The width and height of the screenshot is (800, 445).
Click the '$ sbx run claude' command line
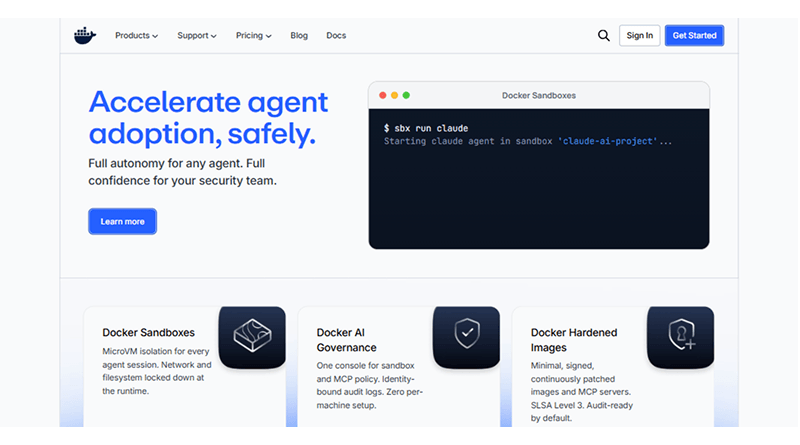[x=426, y=128]
